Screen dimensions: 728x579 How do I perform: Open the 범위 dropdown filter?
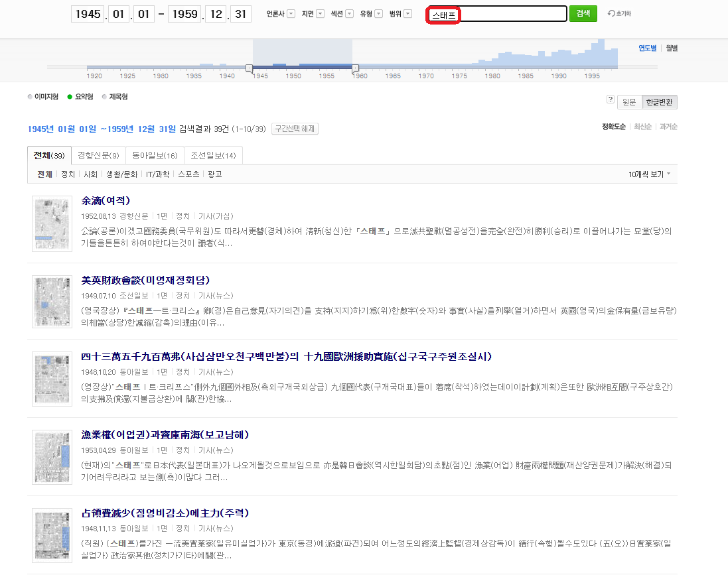point(400,14)
